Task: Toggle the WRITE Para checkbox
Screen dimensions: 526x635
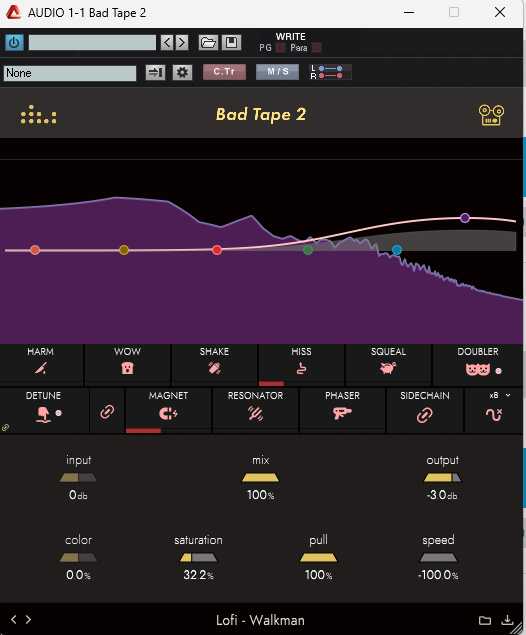Action: (317, 48)
